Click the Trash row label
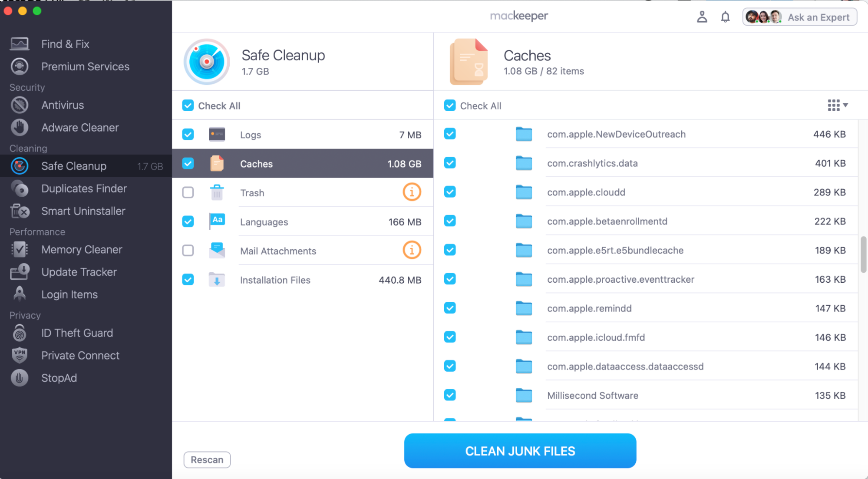The image size is (868, 479). tap(252, 193)
